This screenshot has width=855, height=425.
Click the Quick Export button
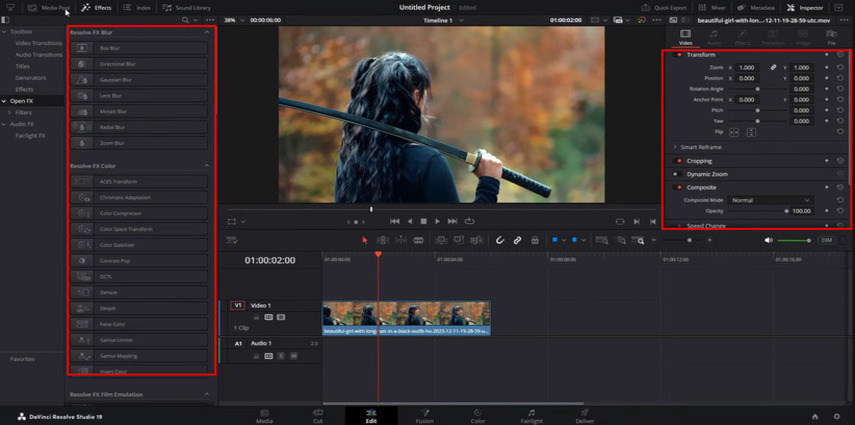click(x=664, y=8)
